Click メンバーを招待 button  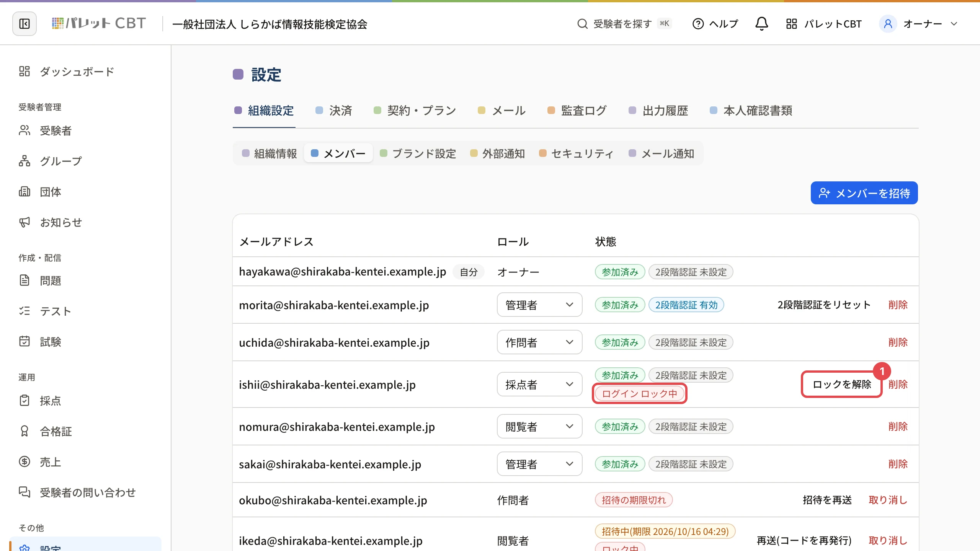(864, 193)
